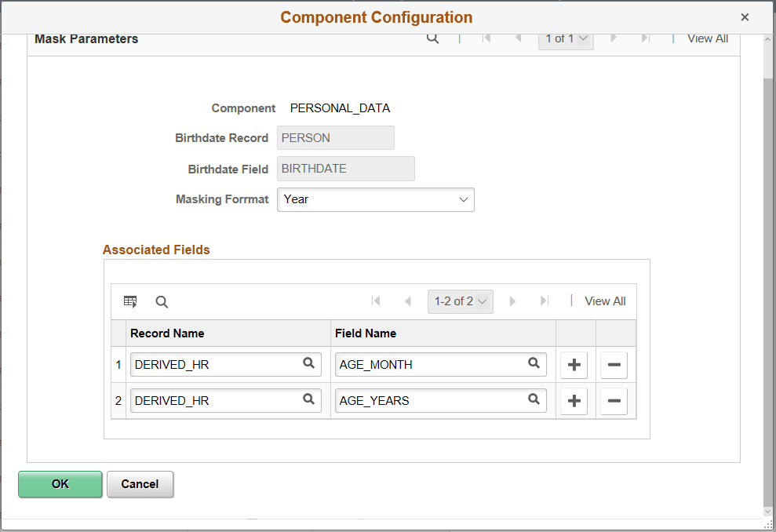Click the OK button
The width and height of the screenshot is (776, 532).
[x=60, y=484]
